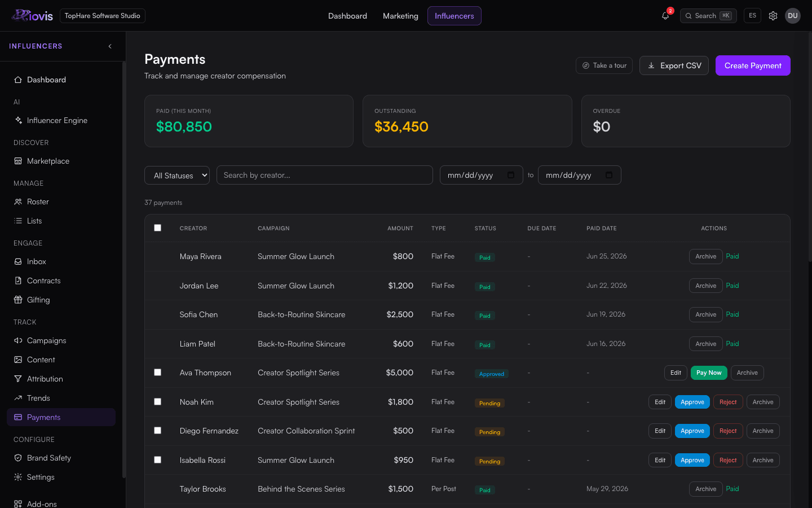
Task: Click the Export CSV button
Action: 674,65
